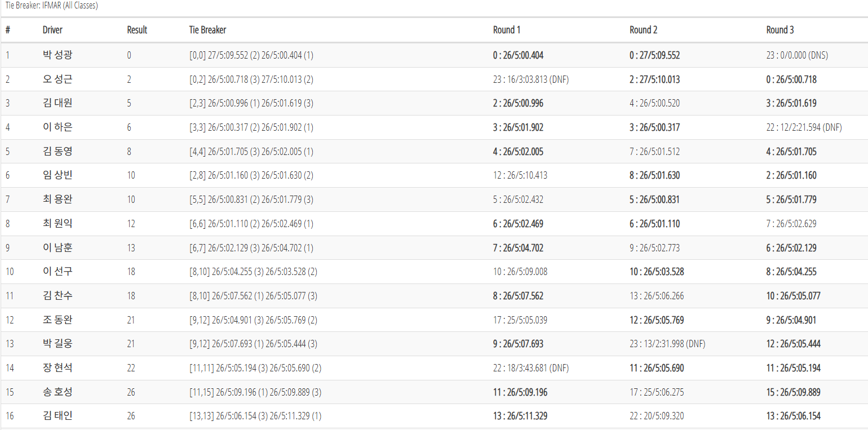This screenshot has height=430, width=868.
Task: Click the # column header
Action: pyautogui.click(x=8, y=30)
